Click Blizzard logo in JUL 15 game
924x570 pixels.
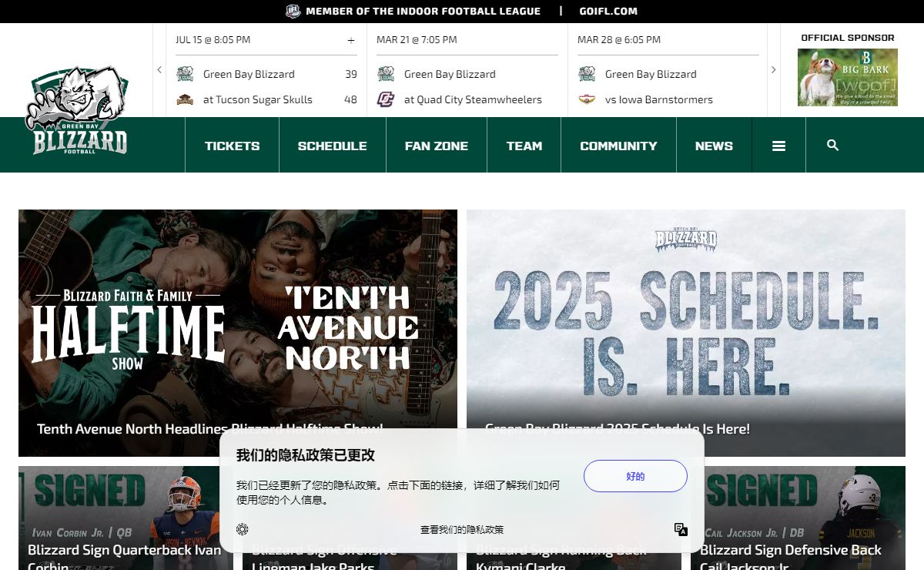click(x=185, y=74)
